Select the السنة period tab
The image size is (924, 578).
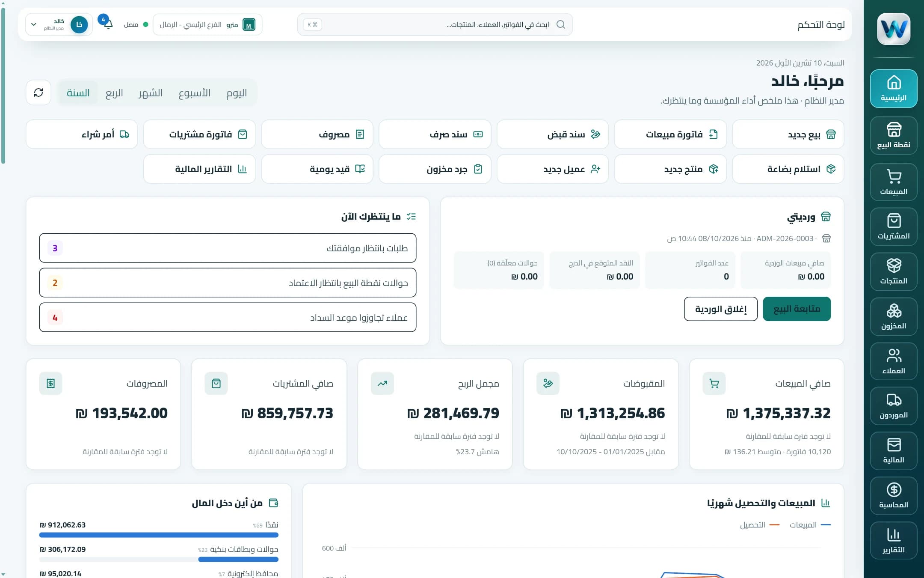pyautogui.click(x=78, y=93)
